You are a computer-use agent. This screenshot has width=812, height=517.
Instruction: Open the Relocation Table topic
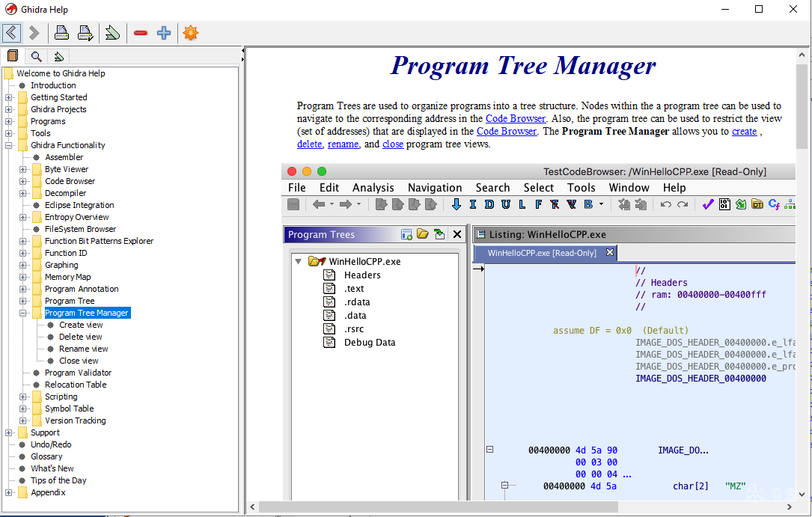(76, 385)
